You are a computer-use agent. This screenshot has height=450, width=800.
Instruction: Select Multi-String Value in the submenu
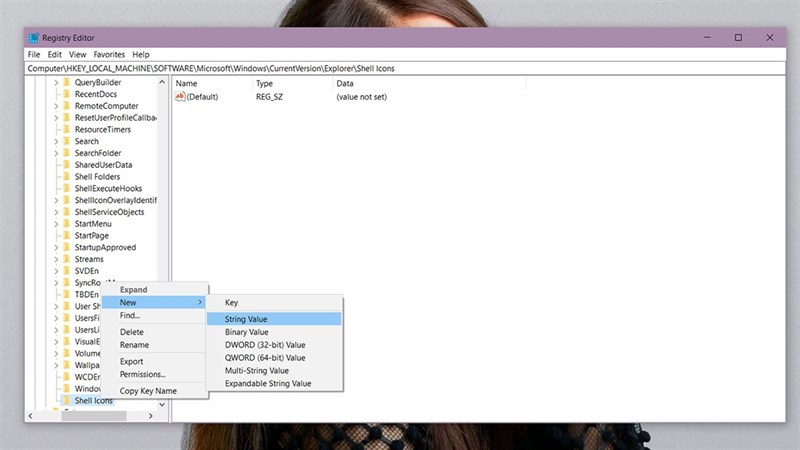click(x=274, y=370)
